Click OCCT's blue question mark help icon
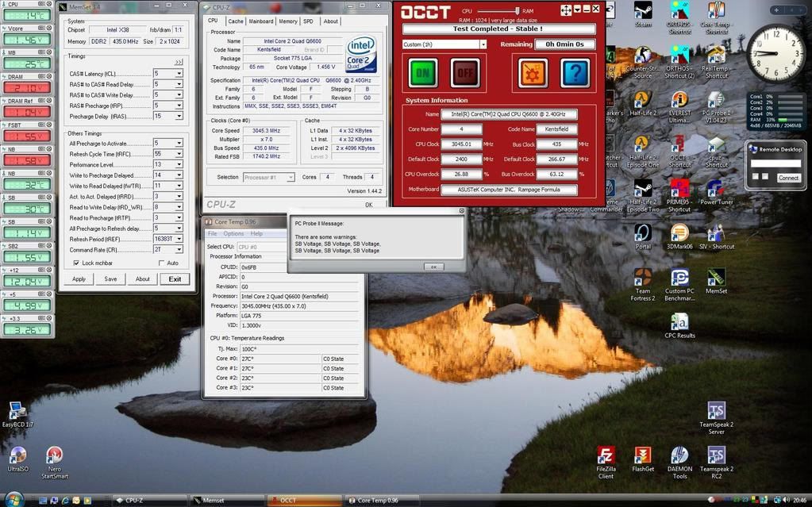 point(575,73)
